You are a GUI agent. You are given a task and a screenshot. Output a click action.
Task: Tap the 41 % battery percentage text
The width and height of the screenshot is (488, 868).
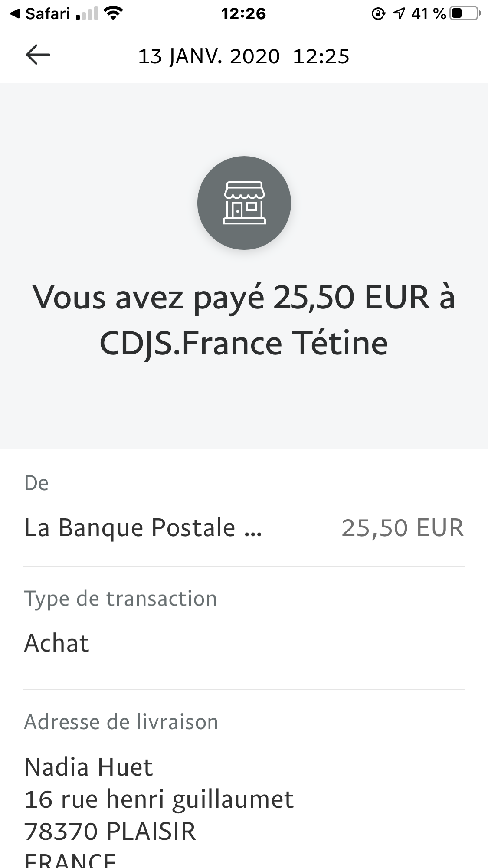[x=429, y=14]
